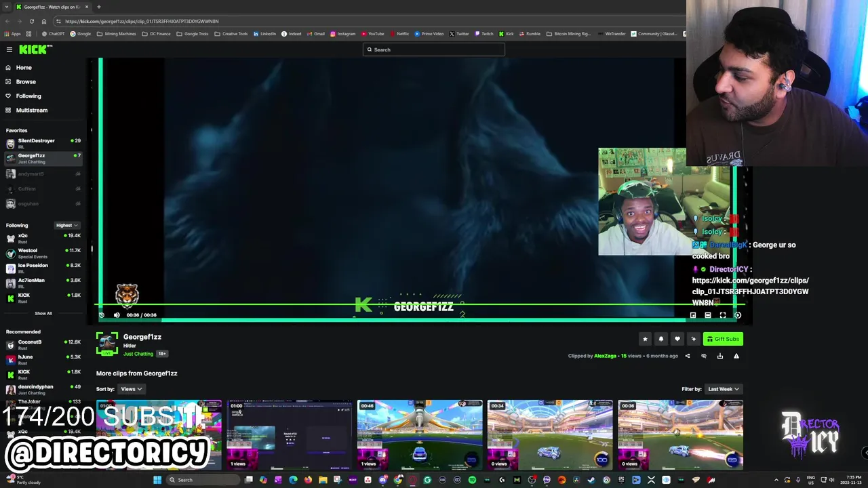Open the 00:36 clip thumbnail
Screen dimensions: 868x488
coord(680,434)
